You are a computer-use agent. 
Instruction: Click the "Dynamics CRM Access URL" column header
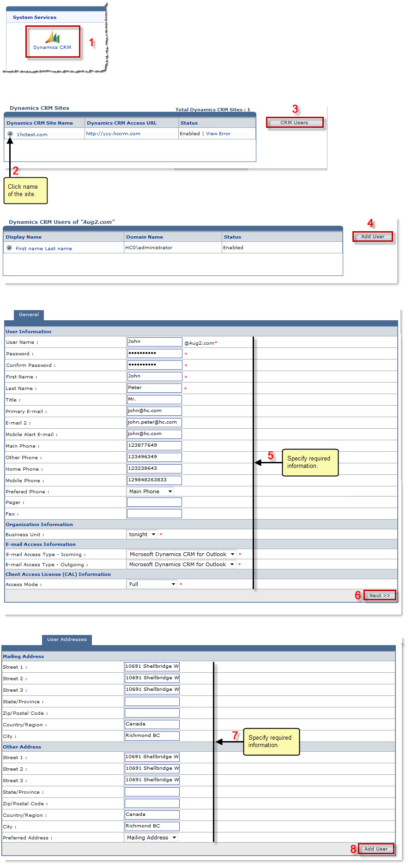click(x=122, y=123)
